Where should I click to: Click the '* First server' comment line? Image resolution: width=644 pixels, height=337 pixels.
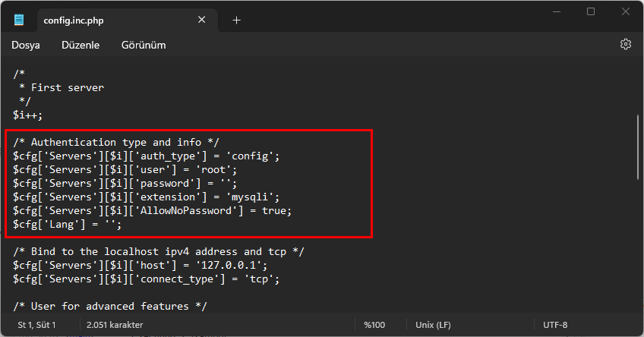point(62,87)
